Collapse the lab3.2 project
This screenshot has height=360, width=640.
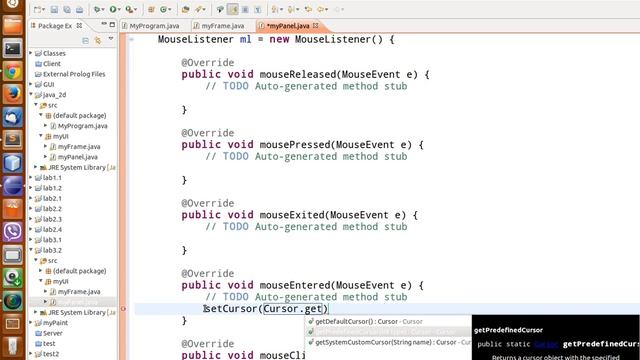pyautogui.click(x=31, y=250)
